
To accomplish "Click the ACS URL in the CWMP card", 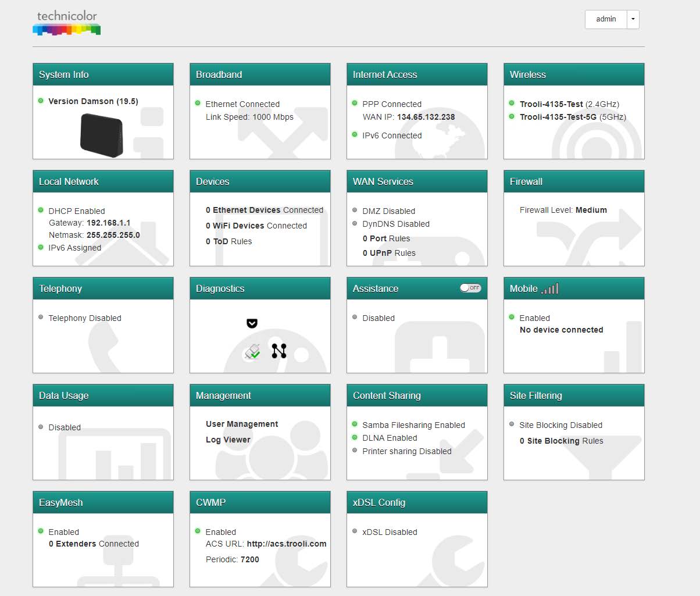I will (x=286, y=544).
